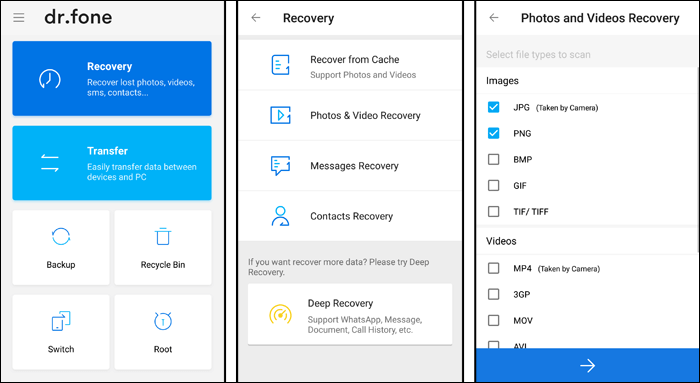The width and height of the screenshot is (700, 383).
Task: Go back from Photos and Videos Recovery
Action: (x=494, y=17)
